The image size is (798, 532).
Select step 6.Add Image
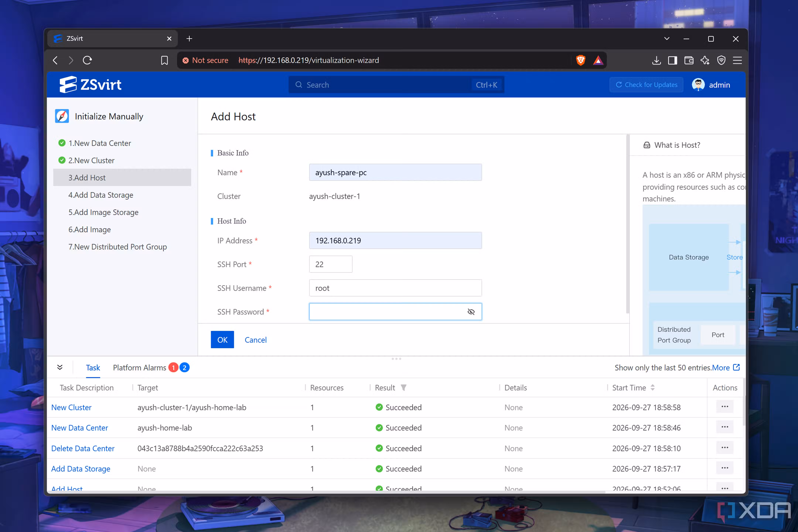tap(90, 229)
